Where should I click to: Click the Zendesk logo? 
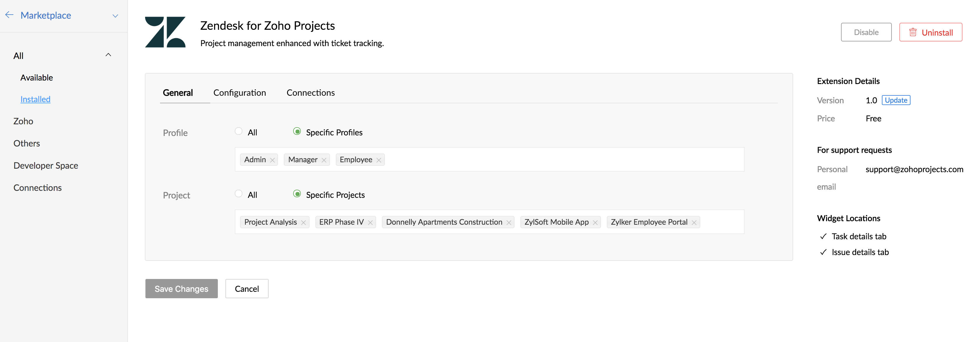tap(165, 32)
